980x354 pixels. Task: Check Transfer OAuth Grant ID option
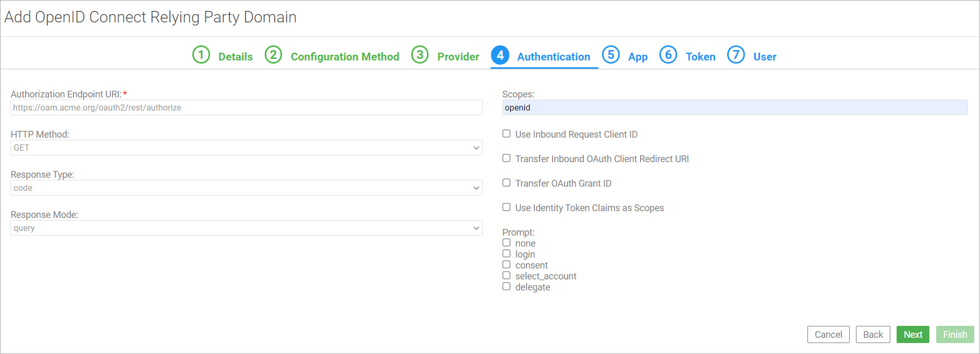pos(507,183)
